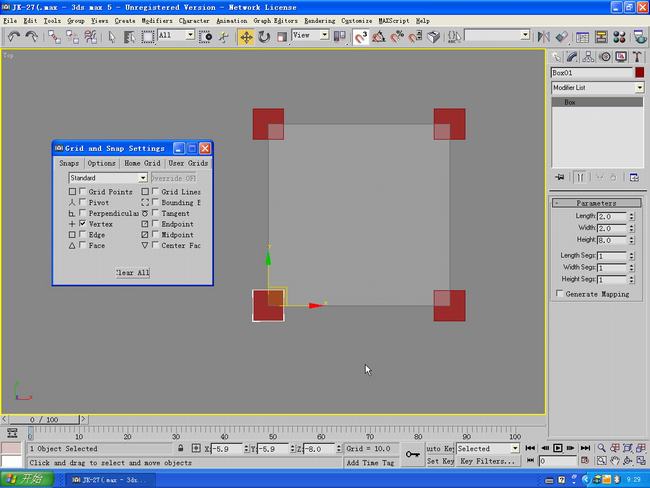650x488 pixels.
Task: Activate the Select Object arrow tool
Action: point(112,37)
